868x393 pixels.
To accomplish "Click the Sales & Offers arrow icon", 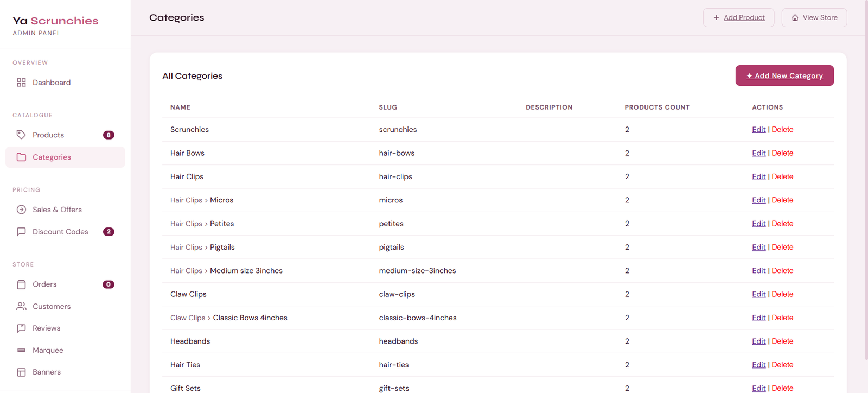I will tap(21, 210).
